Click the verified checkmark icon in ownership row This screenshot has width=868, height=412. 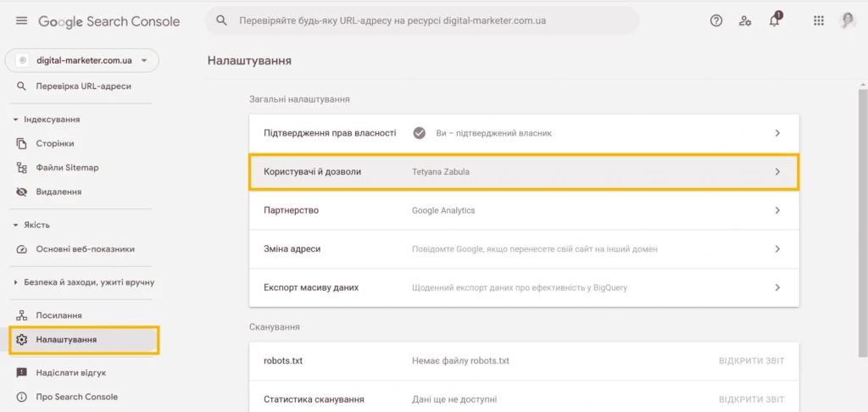point(419,133)
